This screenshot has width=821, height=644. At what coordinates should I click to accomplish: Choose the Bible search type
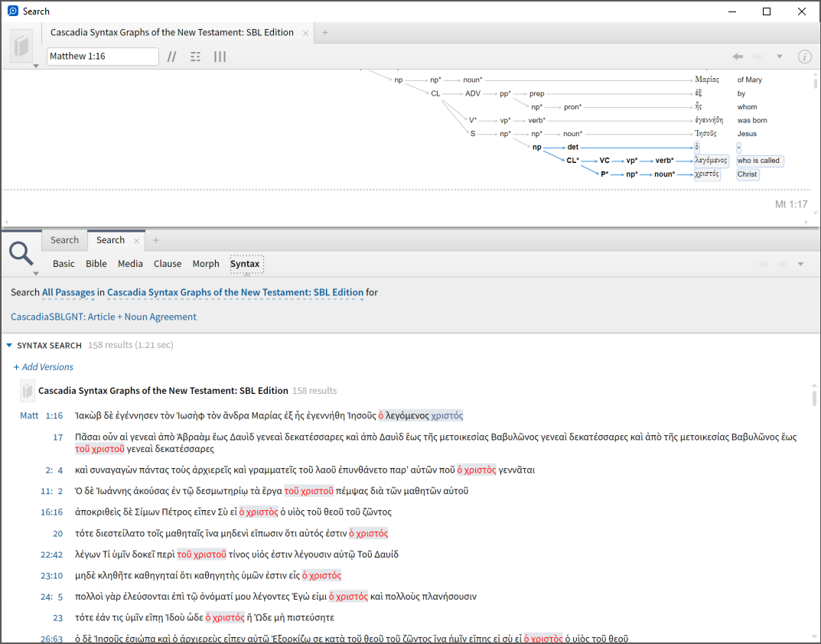(x=96, y=264)
